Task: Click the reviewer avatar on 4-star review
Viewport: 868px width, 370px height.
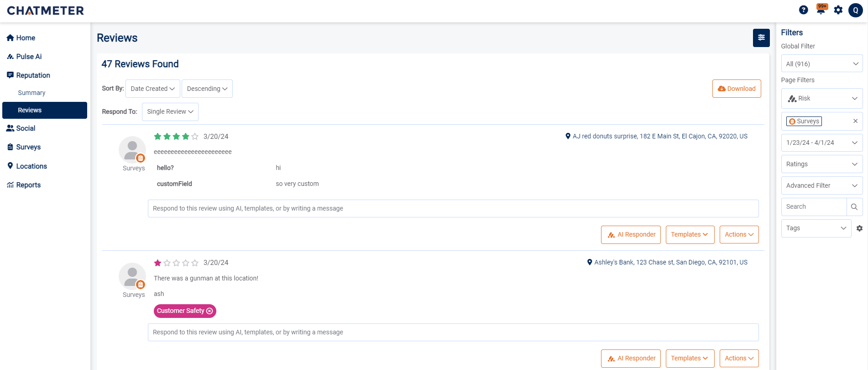Action: point(132,150)
